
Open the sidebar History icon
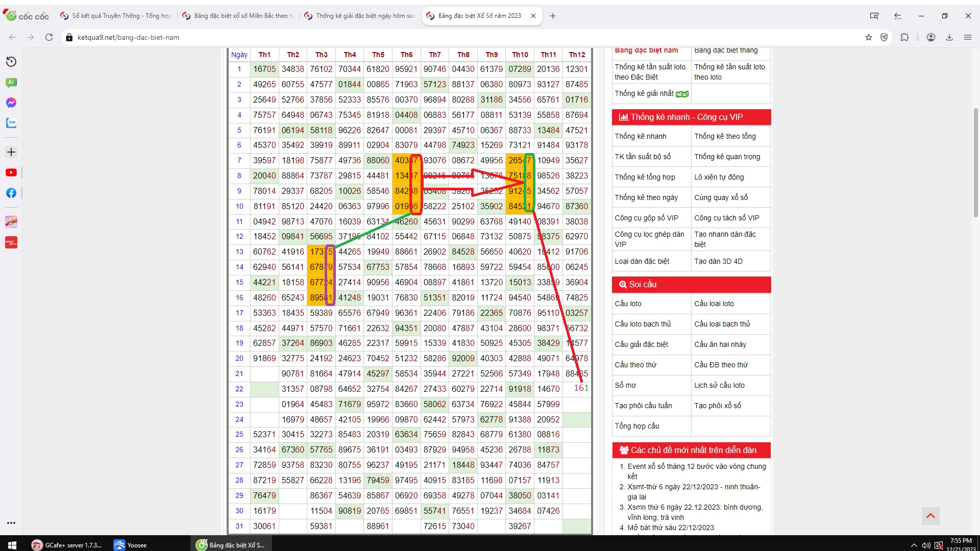(x=11, y=62)
